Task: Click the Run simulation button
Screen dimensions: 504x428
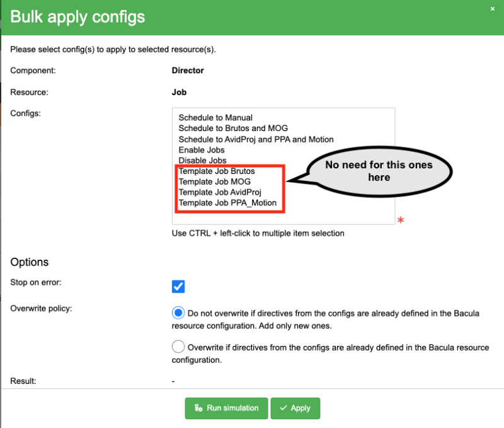Action: coord(226,408)
